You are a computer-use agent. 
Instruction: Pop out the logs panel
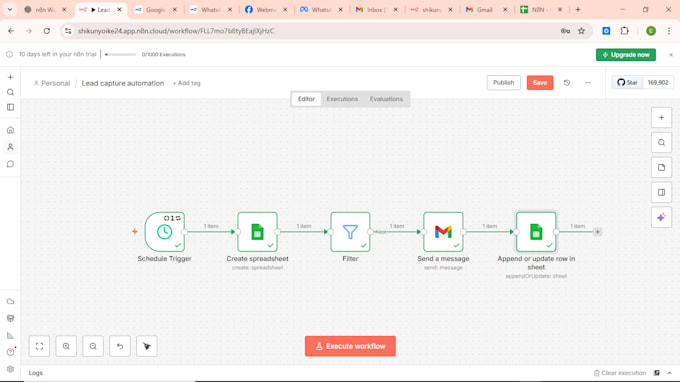pyautogui.click(x=657, y=373)
